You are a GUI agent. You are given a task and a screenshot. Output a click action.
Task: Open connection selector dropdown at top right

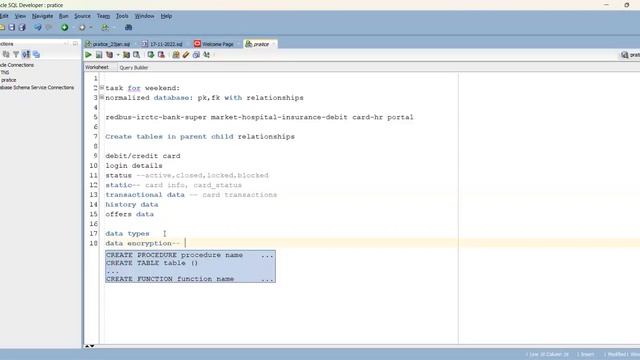[630, 55]
